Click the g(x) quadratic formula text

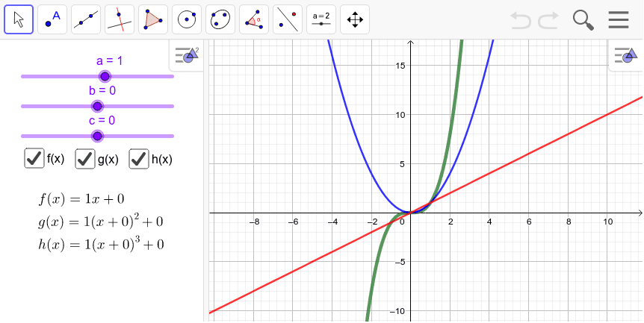[x=101, y=222]
